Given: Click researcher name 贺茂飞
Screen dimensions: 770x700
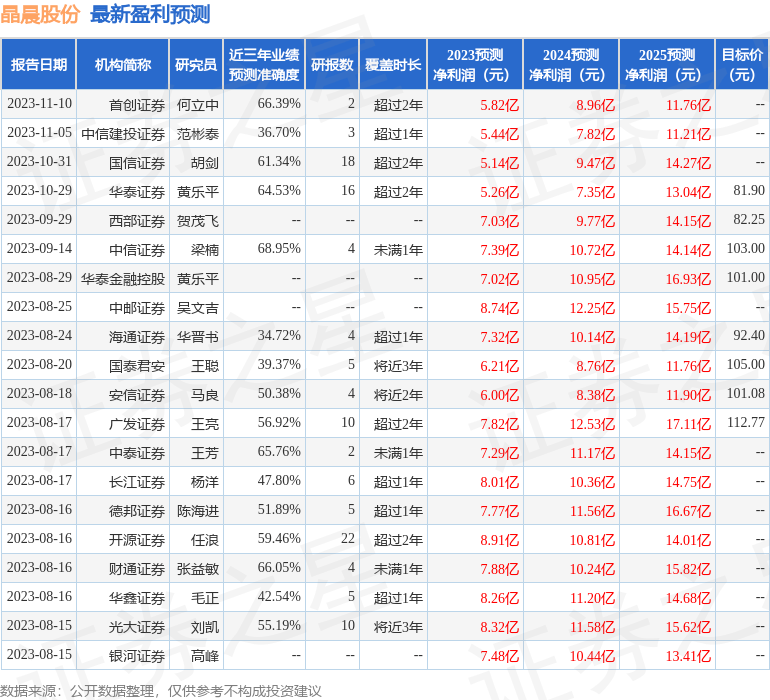Looking at the screenshot, I should pos(197,221).
